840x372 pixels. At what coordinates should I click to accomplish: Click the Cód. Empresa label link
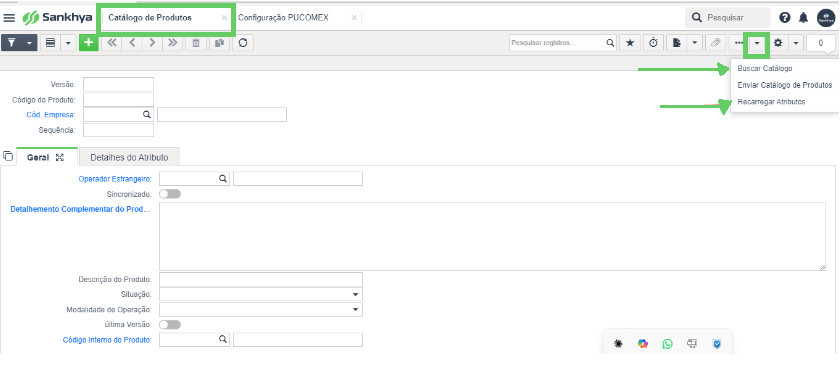(x=51, y=115)
